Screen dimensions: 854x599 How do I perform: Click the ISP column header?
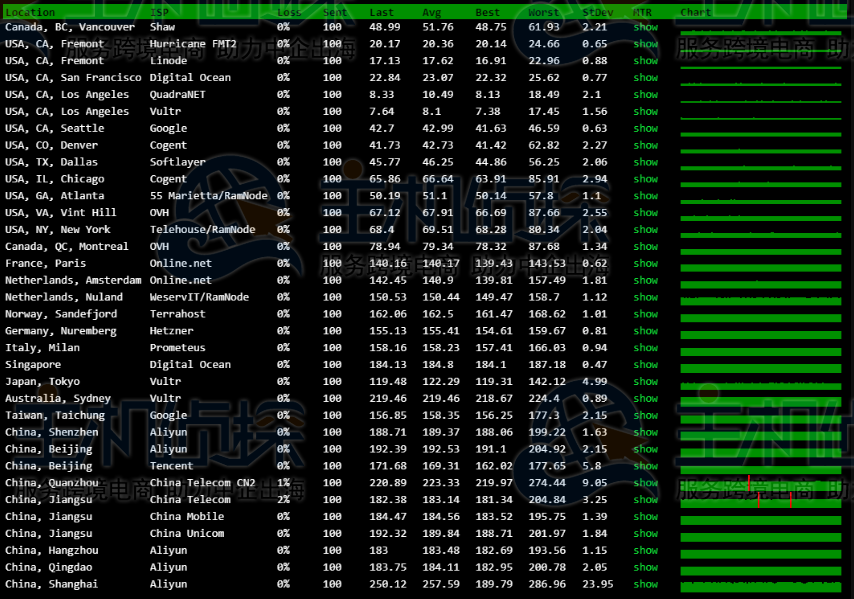(x=159, y=12)
